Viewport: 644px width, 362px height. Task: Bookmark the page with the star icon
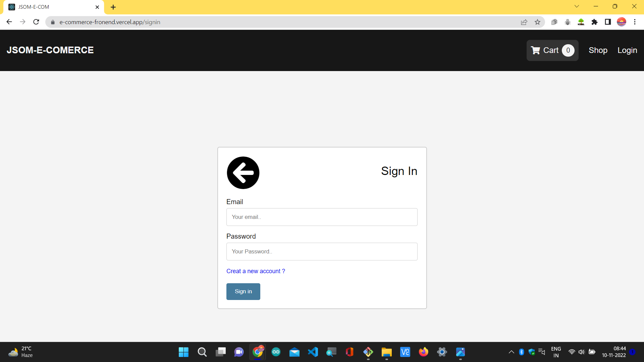tap(538, 22)
